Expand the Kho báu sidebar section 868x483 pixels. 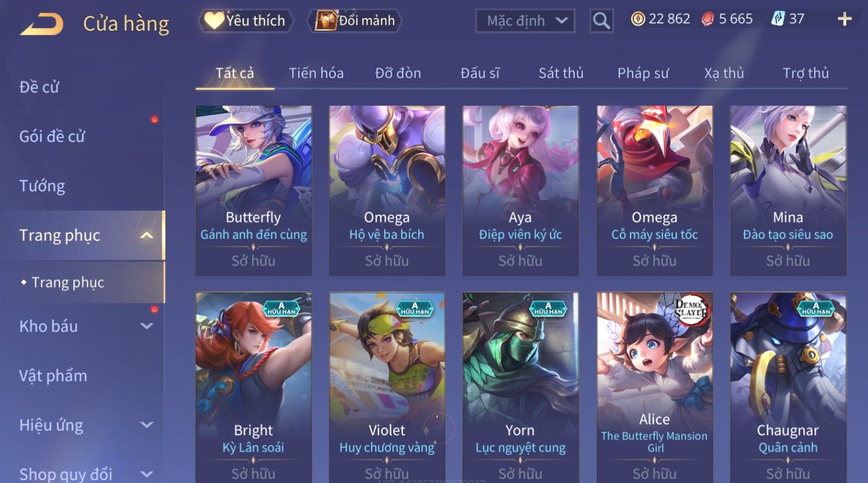pyautogui.click(x=147, y=326)
